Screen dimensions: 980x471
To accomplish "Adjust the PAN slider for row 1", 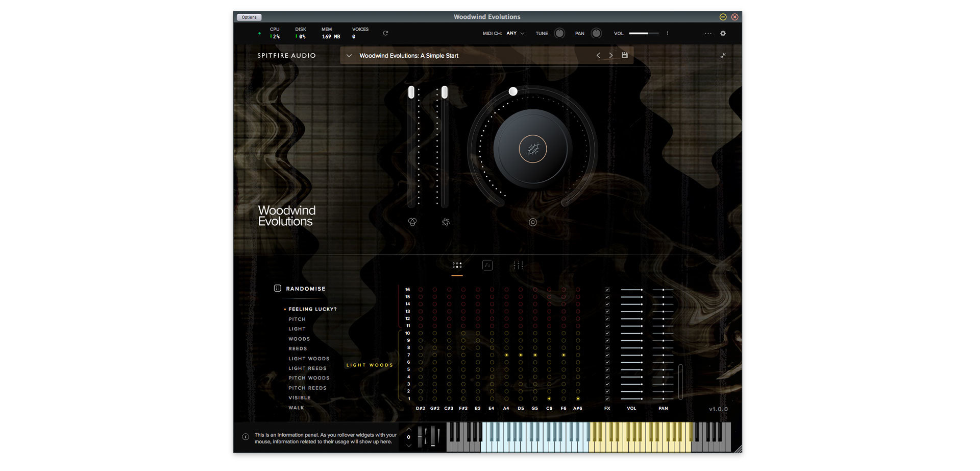I will tap(663, 398).
